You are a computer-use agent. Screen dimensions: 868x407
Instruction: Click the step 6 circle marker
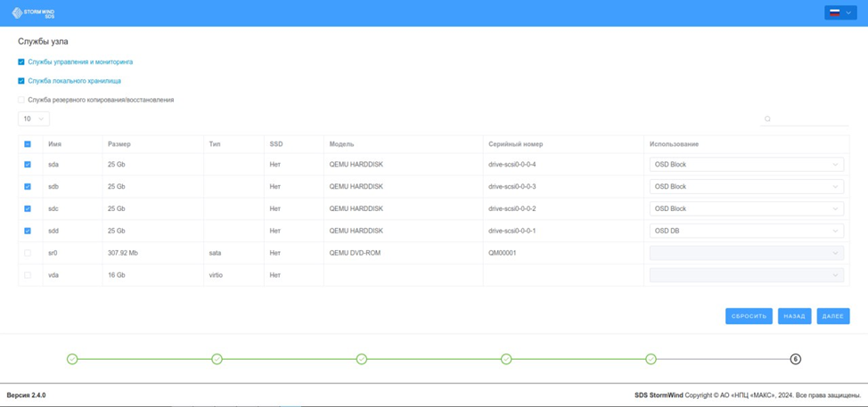796,359
